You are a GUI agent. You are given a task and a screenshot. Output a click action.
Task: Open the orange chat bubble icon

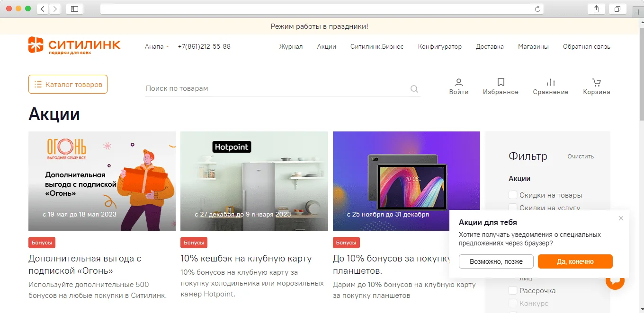[615, 281]
